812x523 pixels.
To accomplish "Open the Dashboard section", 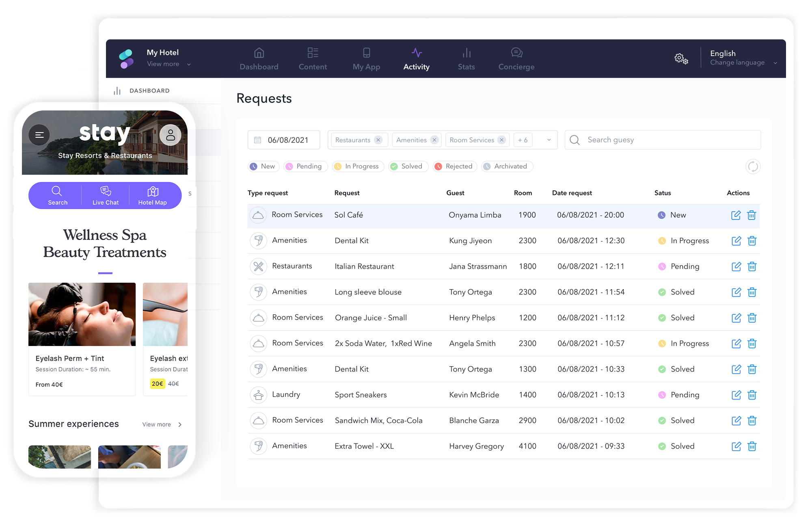I will [259, 59].
